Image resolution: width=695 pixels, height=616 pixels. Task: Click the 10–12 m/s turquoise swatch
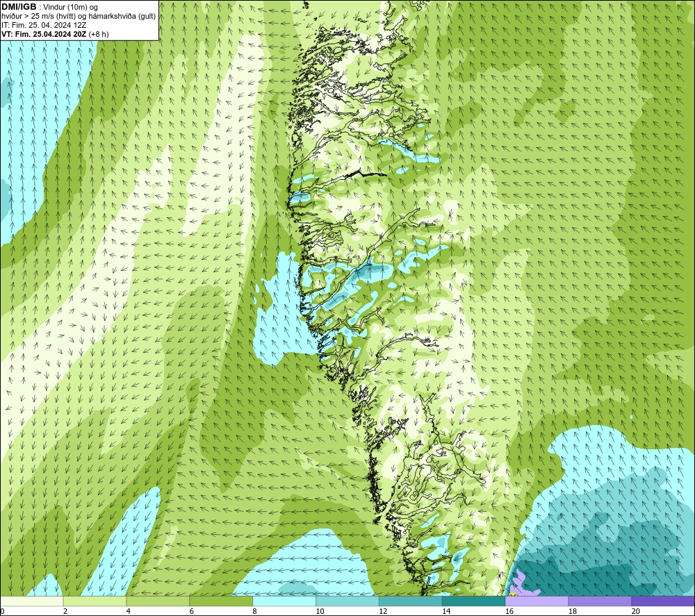[347, 601]
